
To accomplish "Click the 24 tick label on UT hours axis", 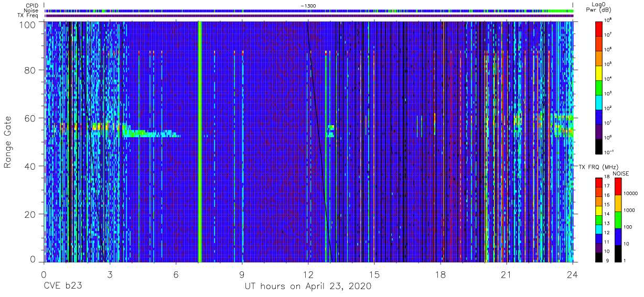I will point(573,274).
